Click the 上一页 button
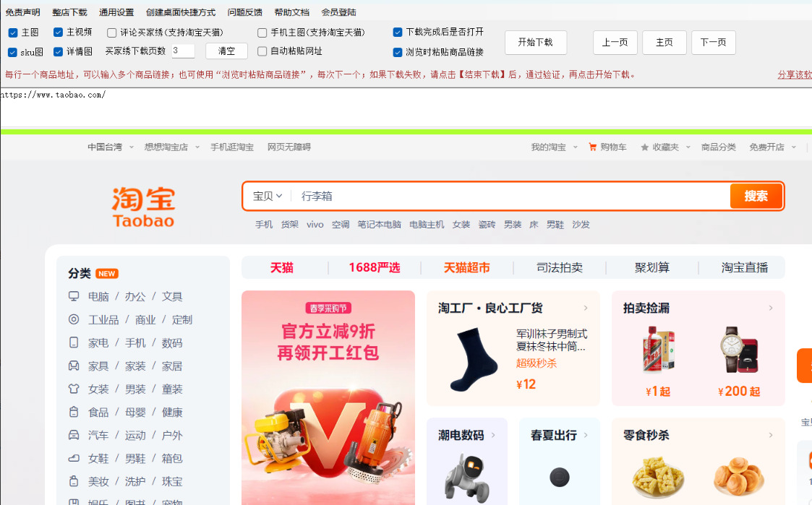The width and height of the screenshot is (812, 505). [x=615, y=43]
